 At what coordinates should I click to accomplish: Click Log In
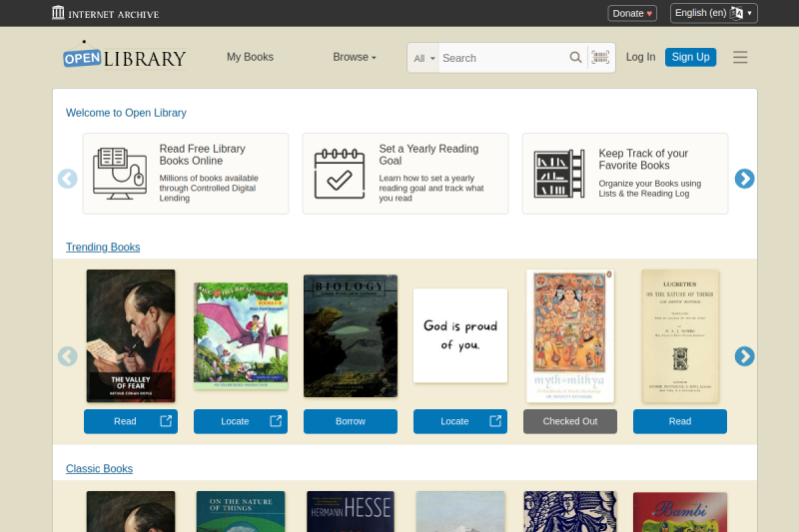(640, 57)
